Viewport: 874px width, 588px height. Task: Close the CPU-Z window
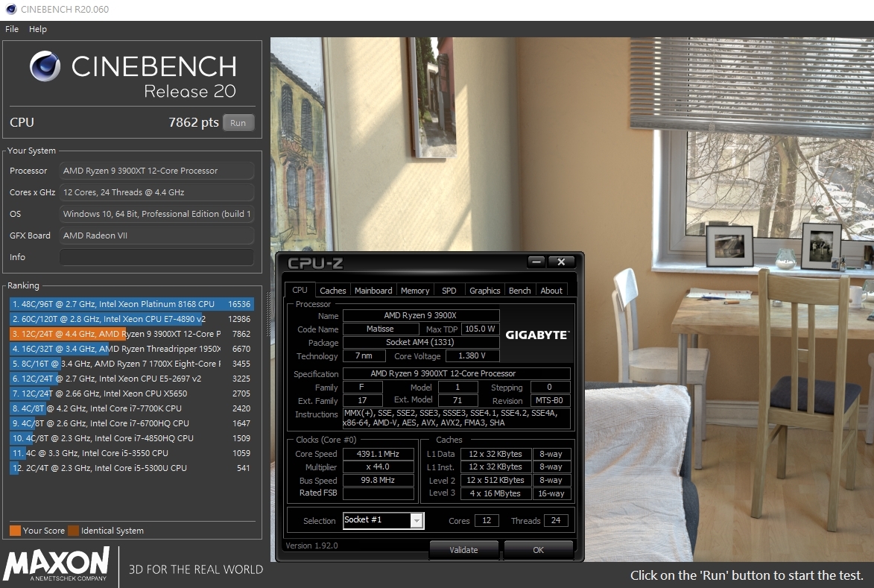click(561, 262)
